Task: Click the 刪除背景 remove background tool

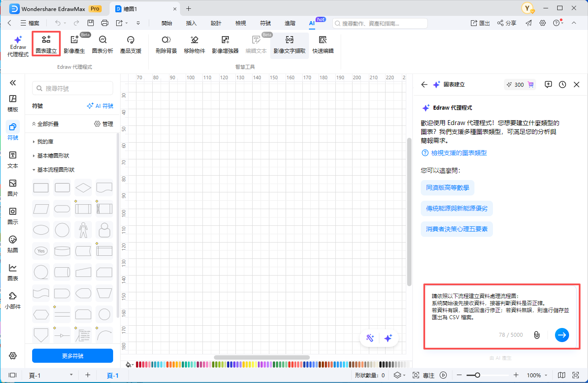Action: coord(166,44)
